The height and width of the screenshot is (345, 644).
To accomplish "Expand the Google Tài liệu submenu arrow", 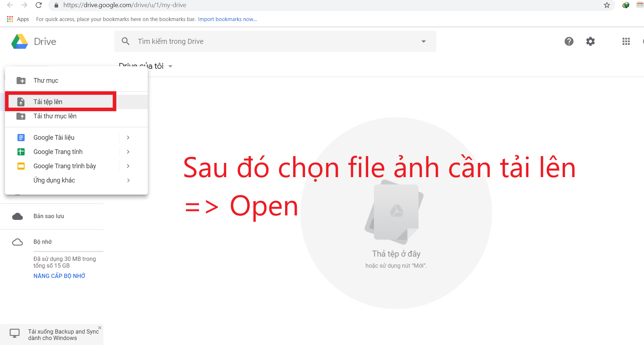I will click(128, 138).
